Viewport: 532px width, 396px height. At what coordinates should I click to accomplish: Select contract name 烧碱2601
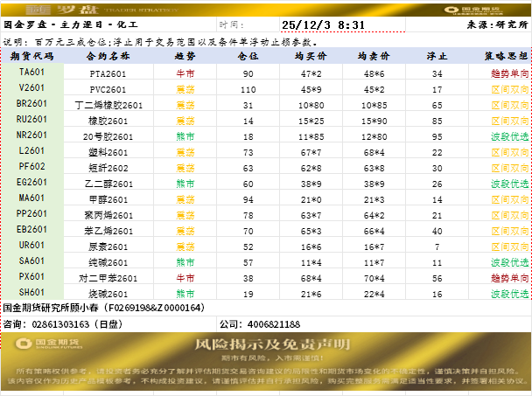108,294
